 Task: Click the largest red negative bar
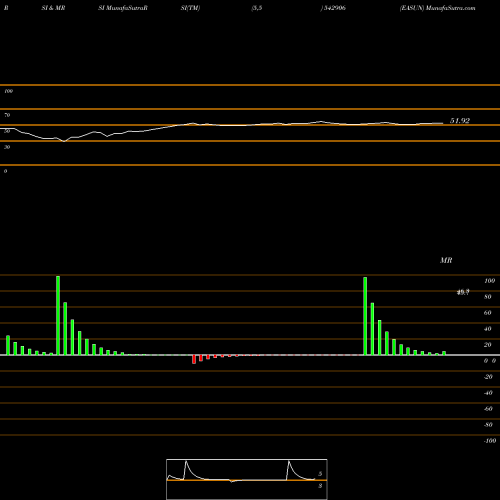point(194,359)
